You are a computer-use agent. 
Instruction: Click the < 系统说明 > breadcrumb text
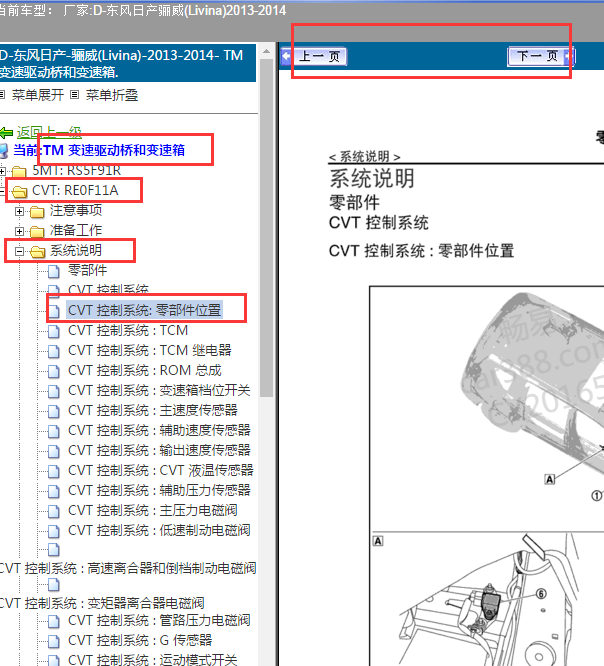[x=364, y=157]
